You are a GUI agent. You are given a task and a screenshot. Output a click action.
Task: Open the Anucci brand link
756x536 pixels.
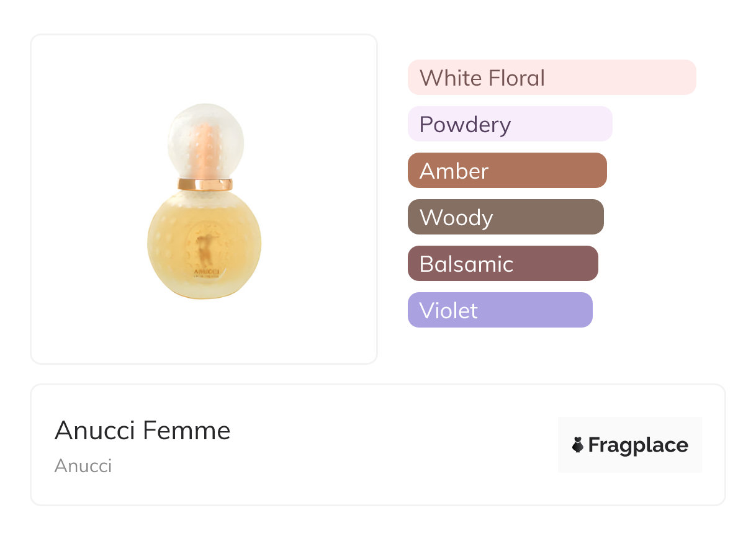click(83, 466)
